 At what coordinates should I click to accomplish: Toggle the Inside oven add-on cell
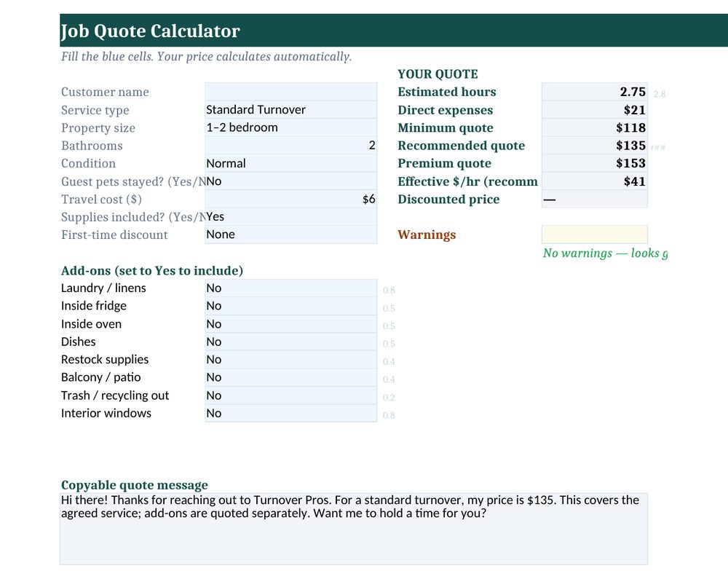(x=290, y=323)
